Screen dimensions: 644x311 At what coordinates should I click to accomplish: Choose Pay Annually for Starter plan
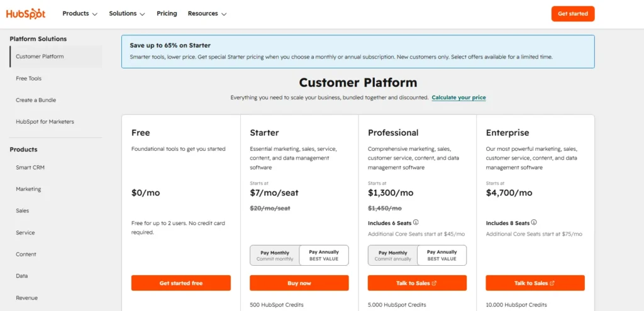[x=324, y=256]
